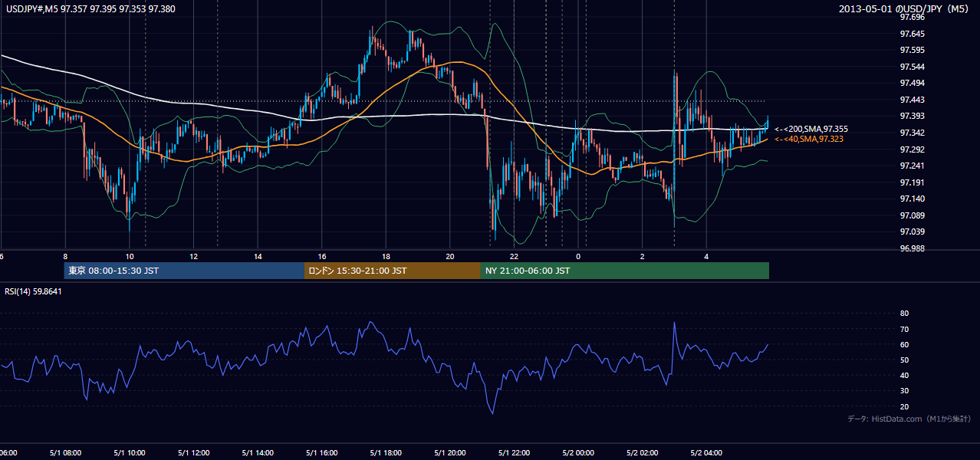Click hour marker 16 under price chart
This screenshot has width=980, height=460.
click(322, 257)
